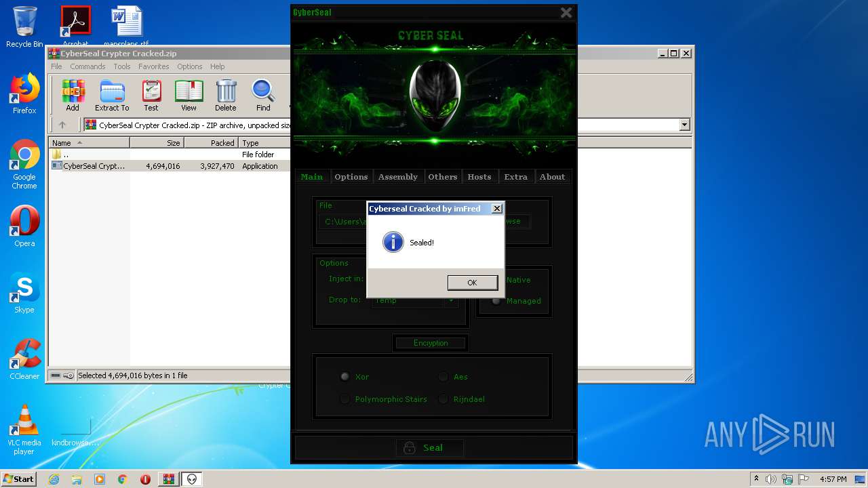Select the Polymorphic Stairs radio button
Screen dimensions: 868x488
pyautogui.click(x=344, y=399)
